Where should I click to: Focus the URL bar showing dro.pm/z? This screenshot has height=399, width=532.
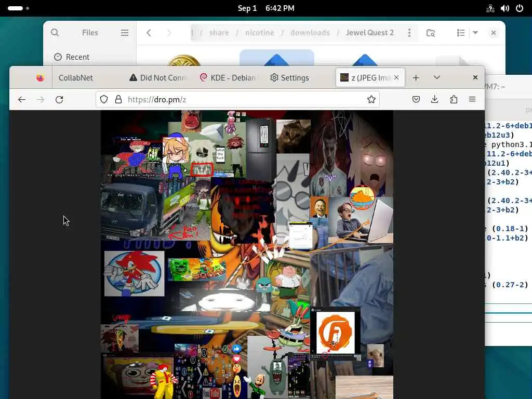(237, 99)
